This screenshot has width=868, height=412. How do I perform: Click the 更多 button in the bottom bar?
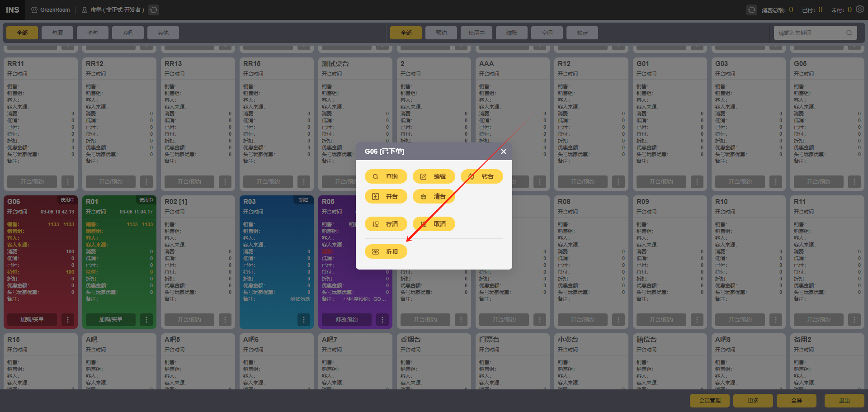pyautogui.click(x=753, y=401)
